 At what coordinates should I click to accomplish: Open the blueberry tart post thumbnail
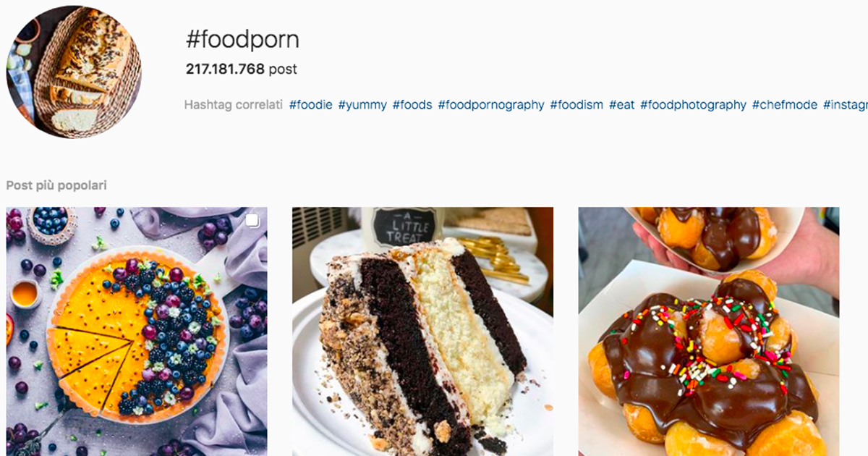pyautogui.click(x=137, y=332)
